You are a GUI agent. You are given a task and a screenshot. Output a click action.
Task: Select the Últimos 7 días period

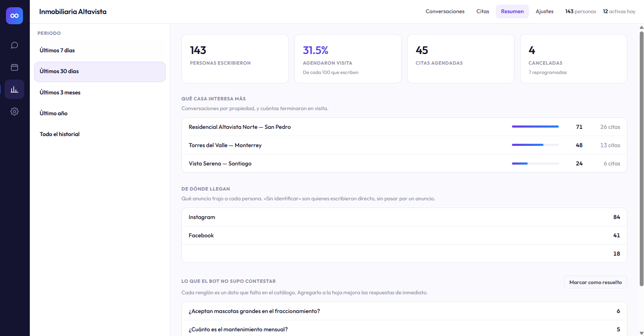click(100, 50)
